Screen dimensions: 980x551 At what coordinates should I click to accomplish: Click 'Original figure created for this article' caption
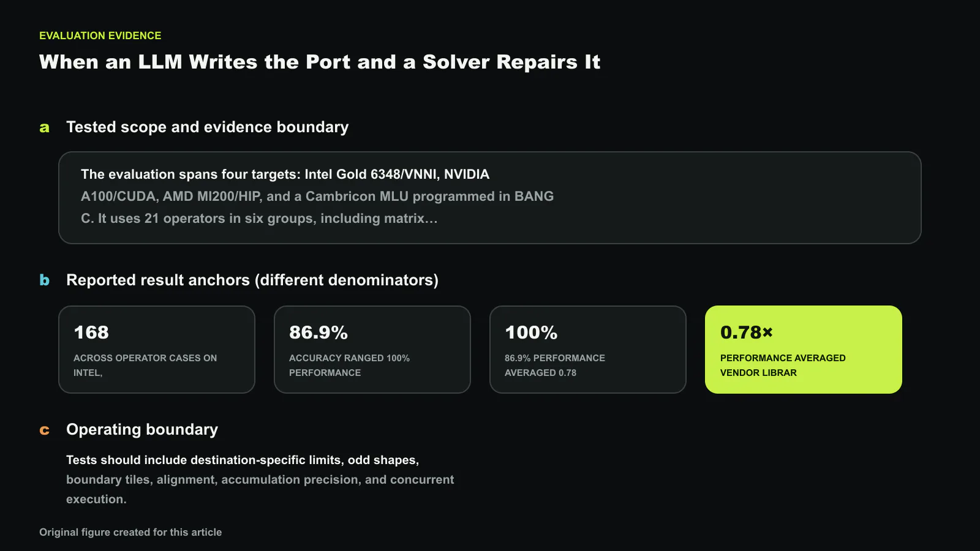click(x=130, y=532)
